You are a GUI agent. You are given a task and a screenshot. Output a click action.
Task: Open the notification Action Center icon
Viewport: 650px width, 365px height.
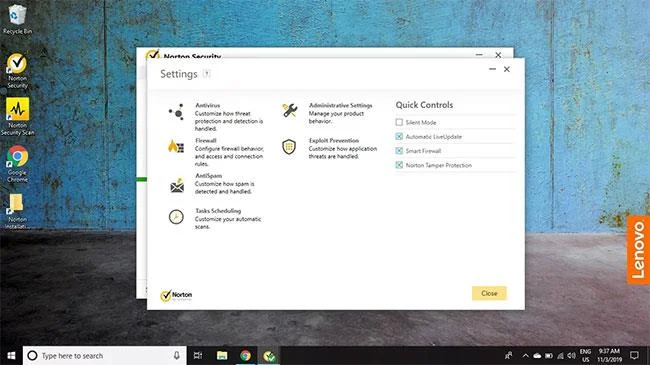pos(634,355)
